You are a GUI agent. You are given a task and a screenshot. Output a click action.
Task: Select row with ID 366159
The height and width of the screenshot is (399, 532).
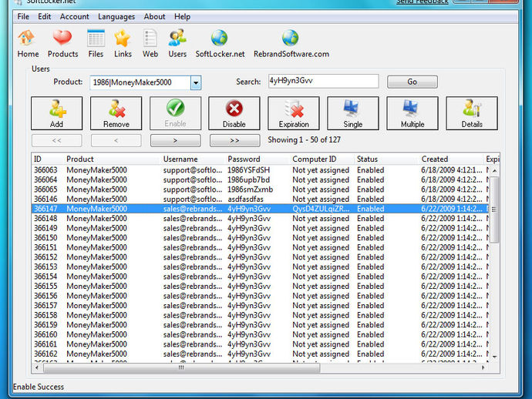(261, 325)
